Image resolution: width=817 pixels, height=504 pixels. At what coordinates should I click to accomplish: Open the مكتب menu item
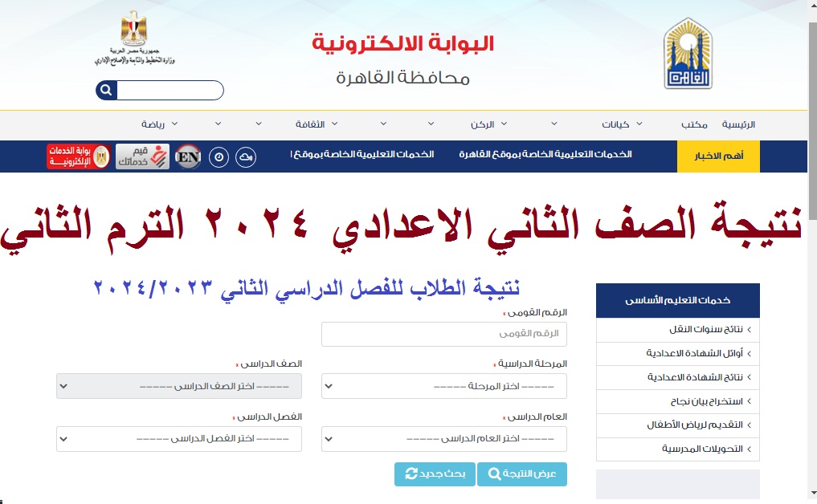[x=694, y=124]
